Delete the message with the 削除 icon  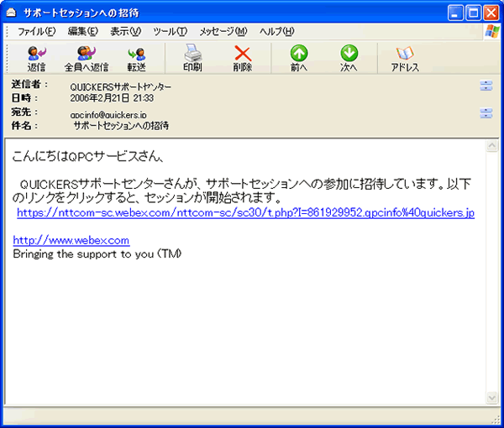tap(243, 58)
